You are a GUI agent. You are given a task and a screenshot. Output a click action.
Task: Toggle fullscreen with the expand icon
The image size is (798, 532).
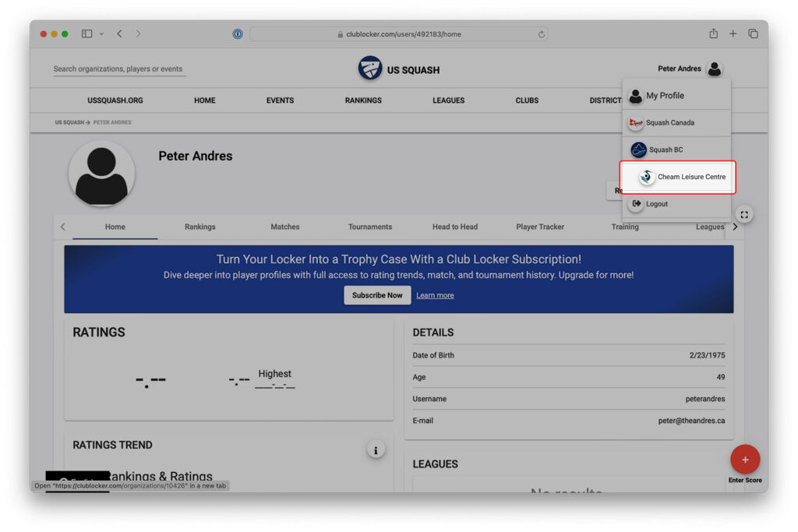[744, 215]
